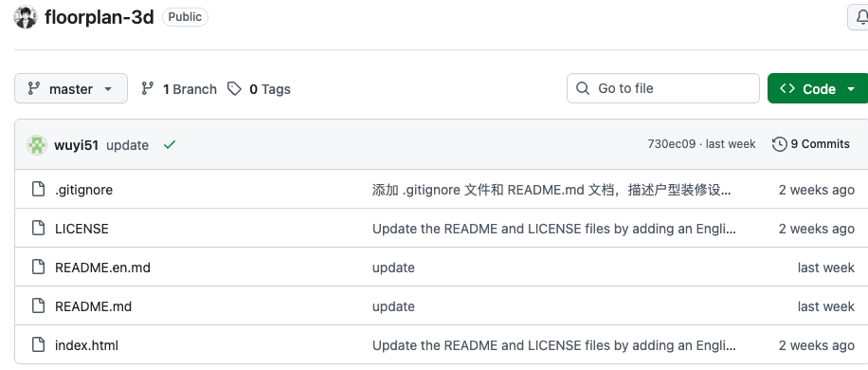Open the master branch dropdown
Viewport: 868px width, 370px height.
71,88
